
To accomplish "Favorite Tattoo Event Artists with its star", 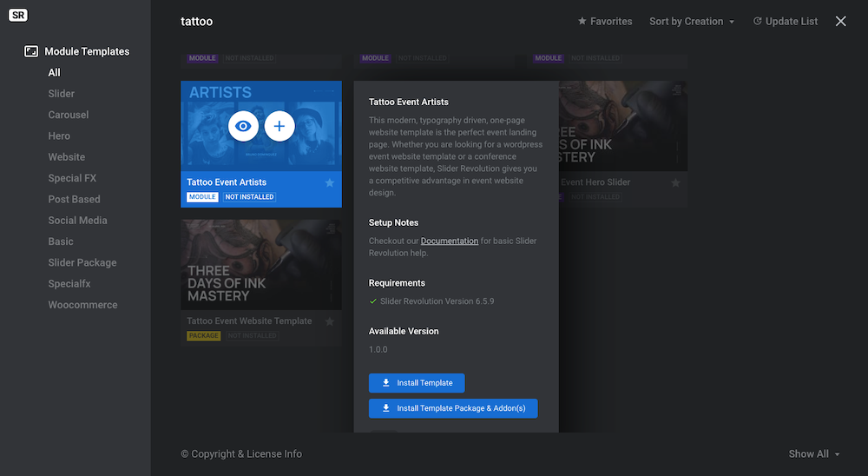I will pyautogui.click(x=329, y=183).
